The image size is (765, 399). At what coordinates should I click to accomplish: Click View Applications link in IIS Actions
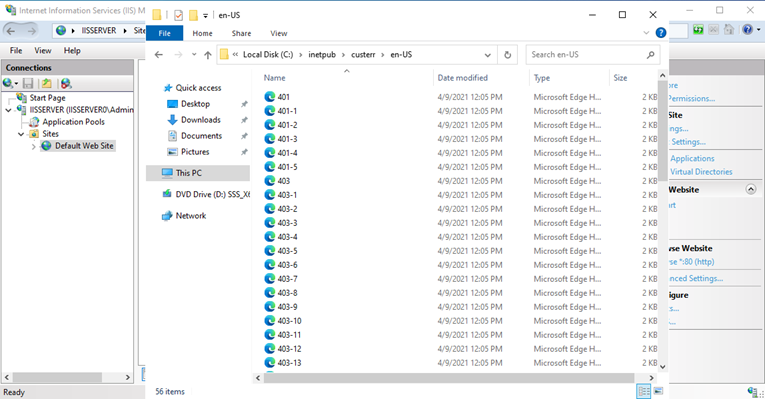(692, 159)
